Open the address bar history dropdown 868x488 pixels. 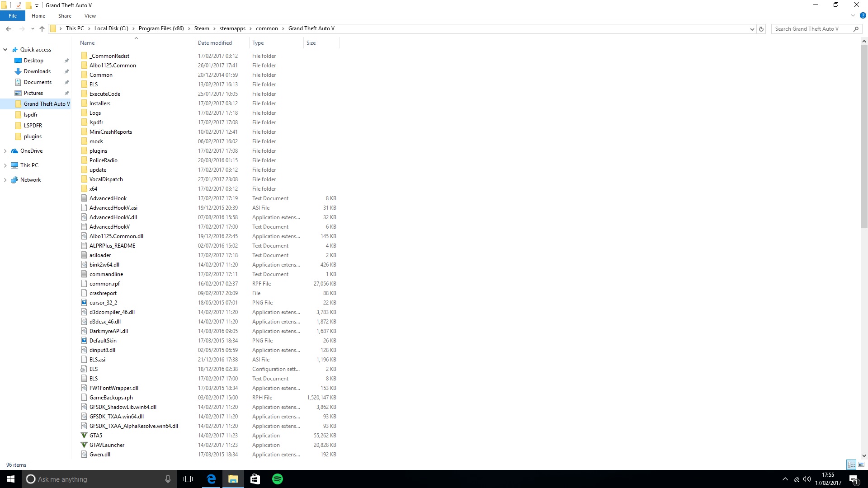pyautogui.click(x=752, y=29)
